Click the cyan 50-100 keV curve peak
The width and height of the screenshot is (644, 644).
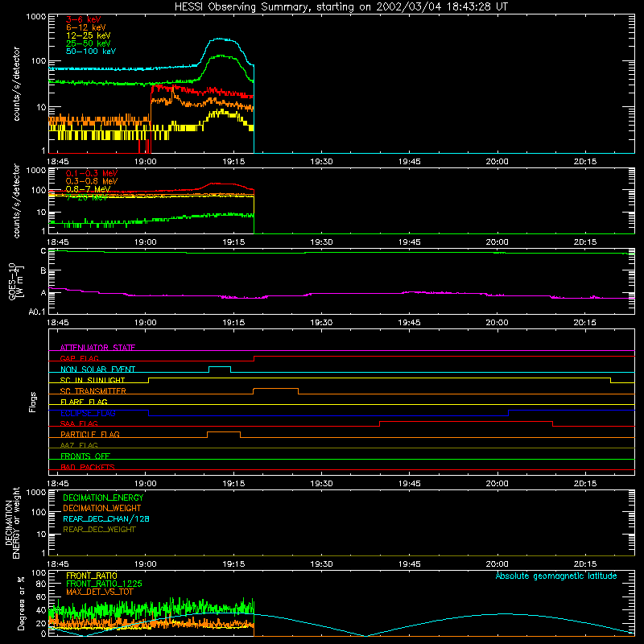pyautogui.click(x=220, y=39)
